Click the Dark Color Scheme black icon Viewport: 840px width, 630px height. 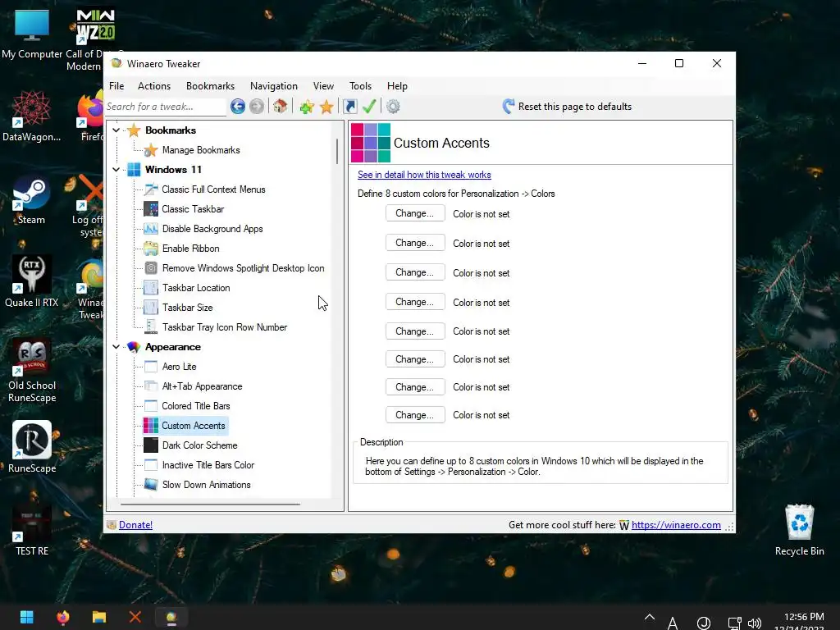pyautogui.click(x=151, y=445)
